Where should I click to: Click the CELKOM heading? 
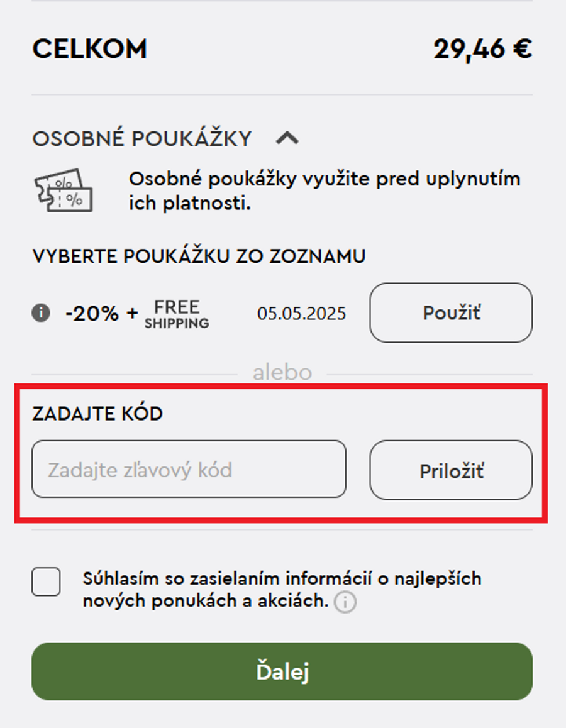click(91, 48)
